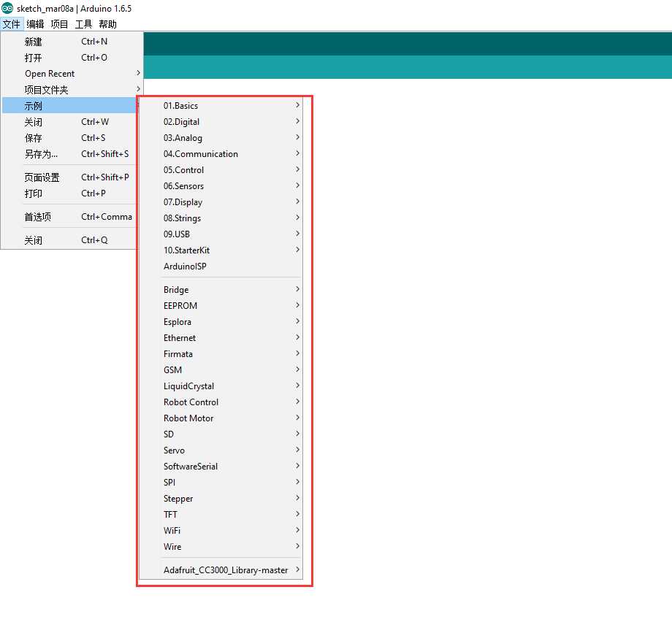This screenshot has height=644, width=672.
Task: Expand the Robot Control examples
Action: pos(221,402)
